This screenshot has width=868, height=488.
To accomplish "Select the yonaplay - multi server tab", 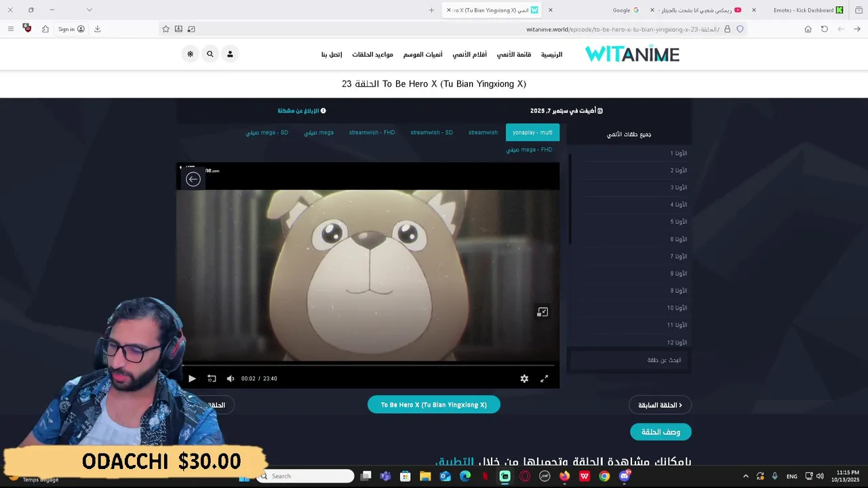I will click(532, 133).
